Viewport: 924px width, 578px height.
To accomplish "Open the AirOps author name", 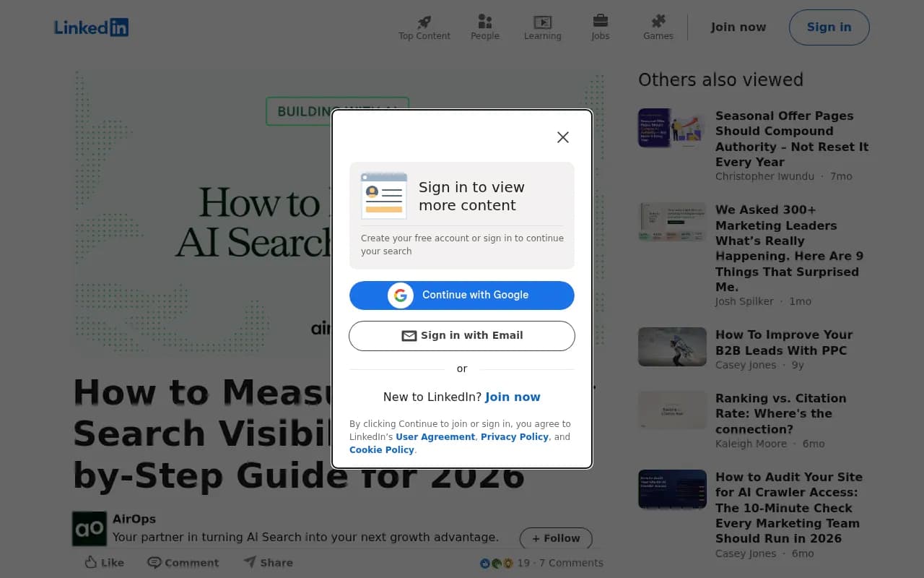I will point(134,519).
